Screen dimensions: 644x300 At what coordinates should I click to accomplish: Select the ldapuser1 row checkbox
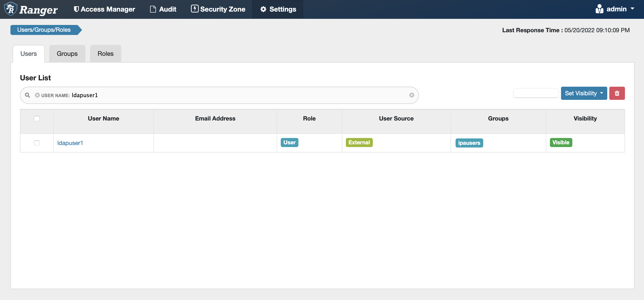[37, 143]
